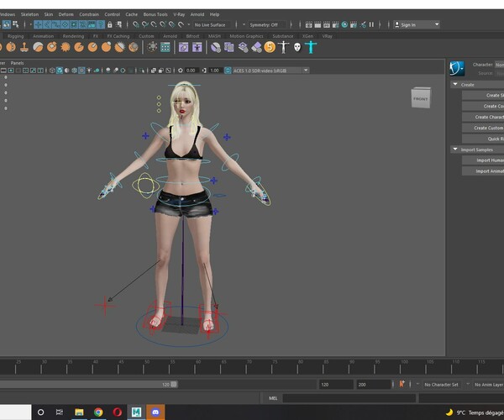The image size is (504, 420).
Task: Toggle the make live magnet icon
Action: click(x=181, y=24)
